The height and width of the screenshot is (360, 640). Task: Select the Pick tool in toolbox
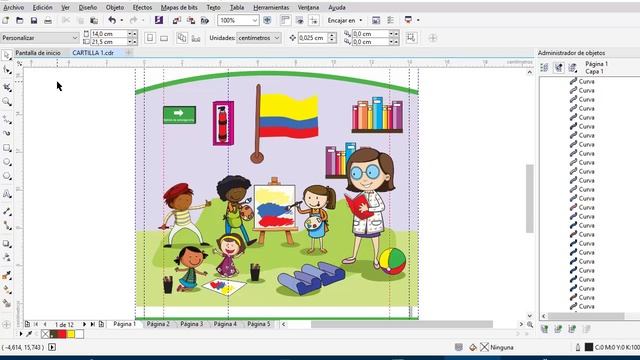[7, 55]
